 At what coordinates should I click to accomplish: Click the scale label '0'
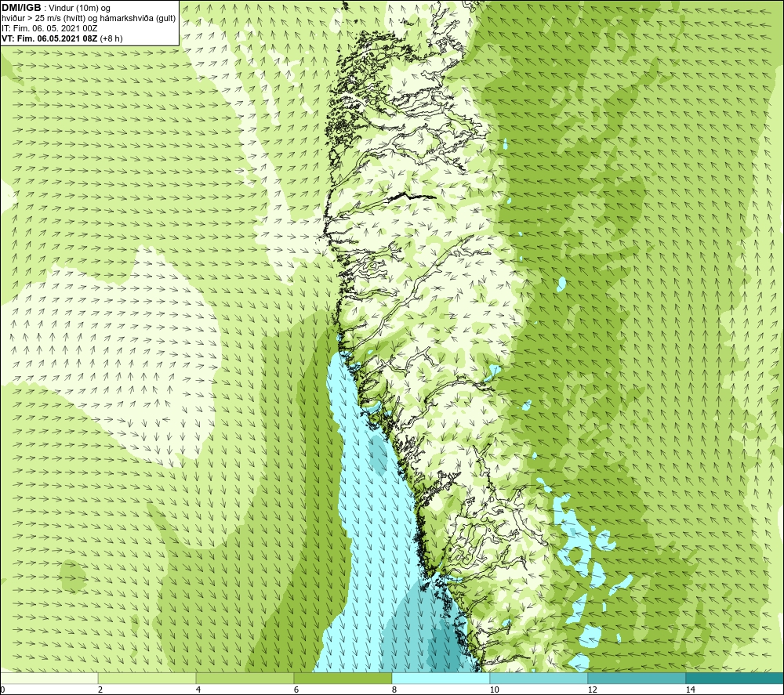[x=3, y=690]
